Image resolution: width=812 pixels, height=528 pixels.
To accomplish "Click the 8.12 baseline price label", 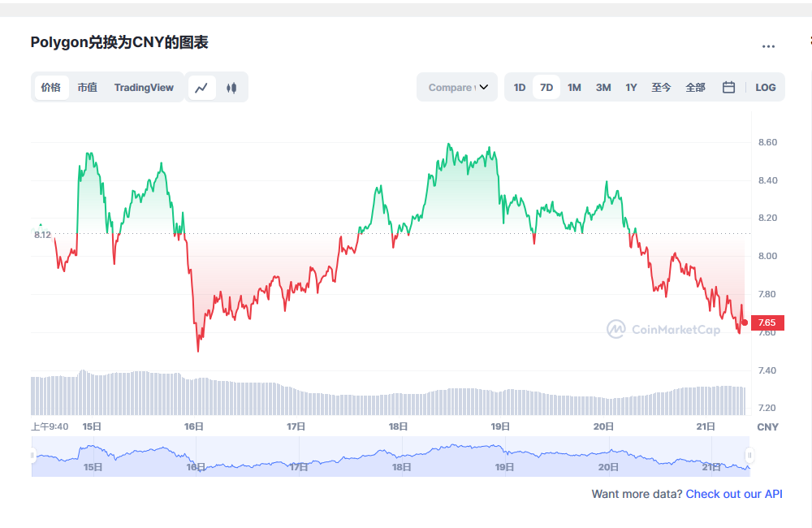I will 42,235.
